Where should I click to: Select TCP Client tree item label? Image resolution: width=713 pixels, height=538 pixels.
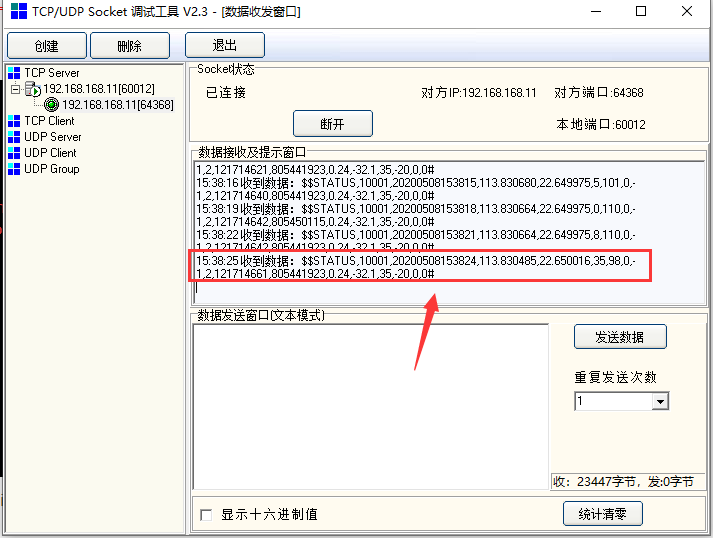coord(50,121)
